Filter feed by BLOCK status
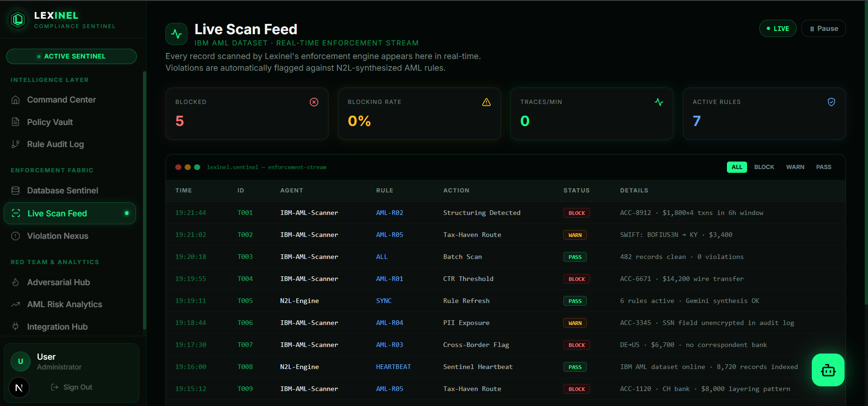This screenshot has height=406, width=868. pos(764,167)
